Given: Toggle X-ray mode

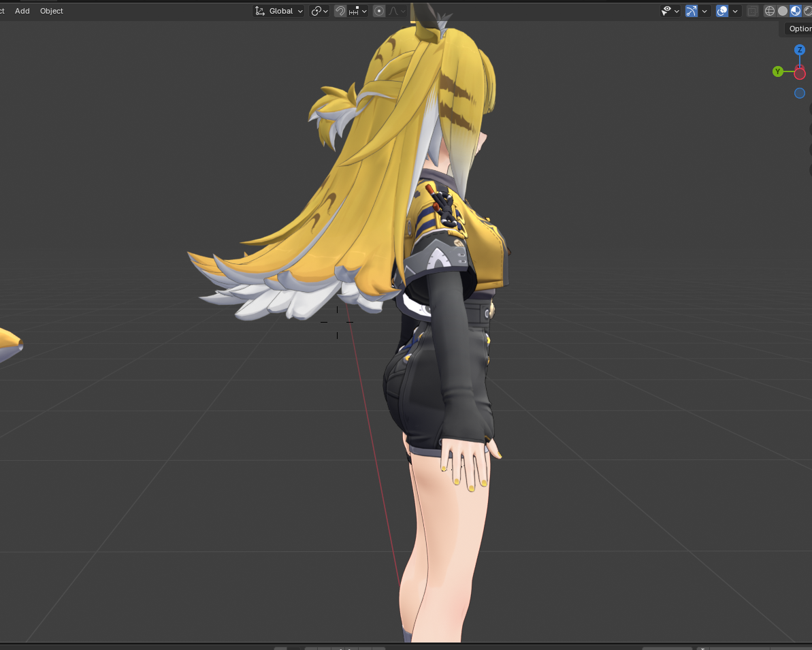Looking at the screenshot, I should [x=753, y=11].
